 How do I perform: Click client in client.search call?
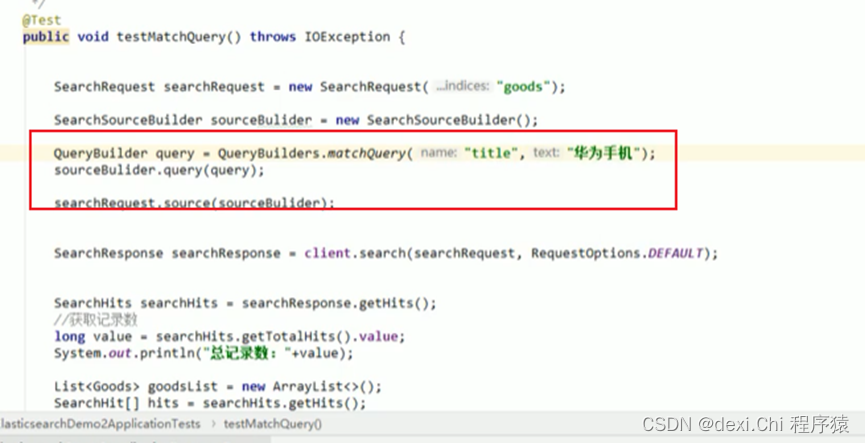tap(328, 254)
